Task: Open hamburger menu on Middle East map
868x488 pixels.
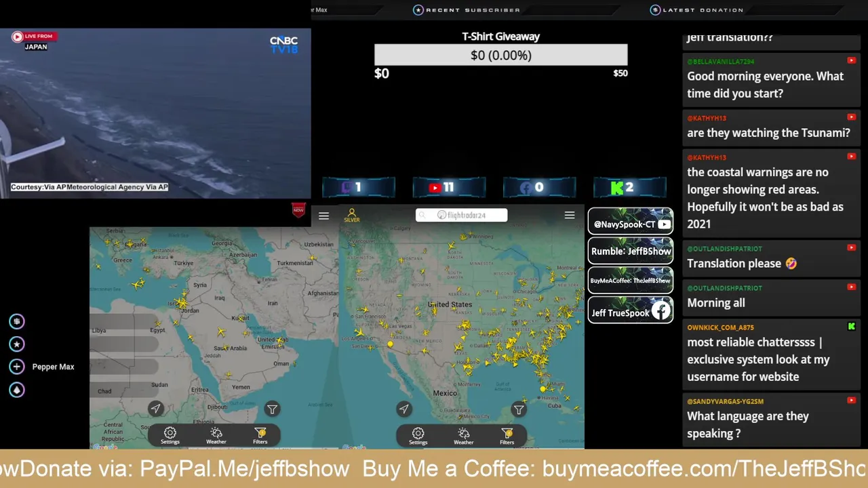Action: [x=323, y=216]
